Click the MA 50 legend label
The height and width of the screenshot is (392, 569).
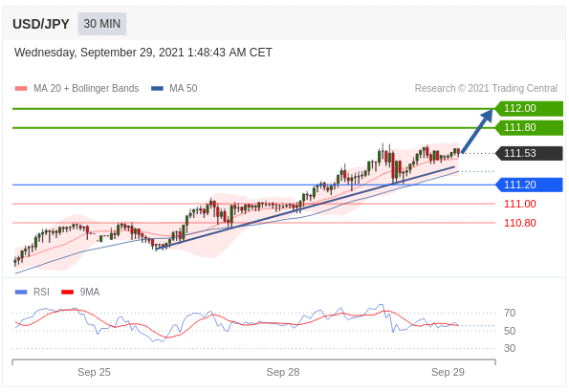184,88
